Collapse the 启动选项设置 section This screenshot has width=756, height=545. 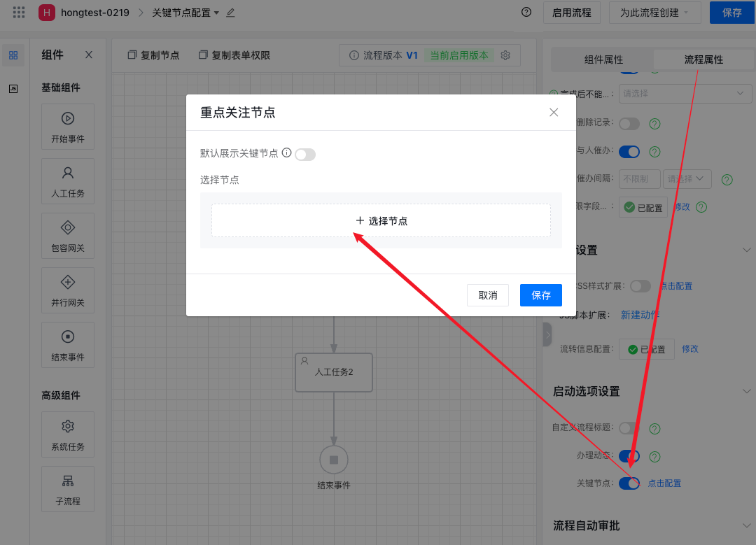click(746, 391)
